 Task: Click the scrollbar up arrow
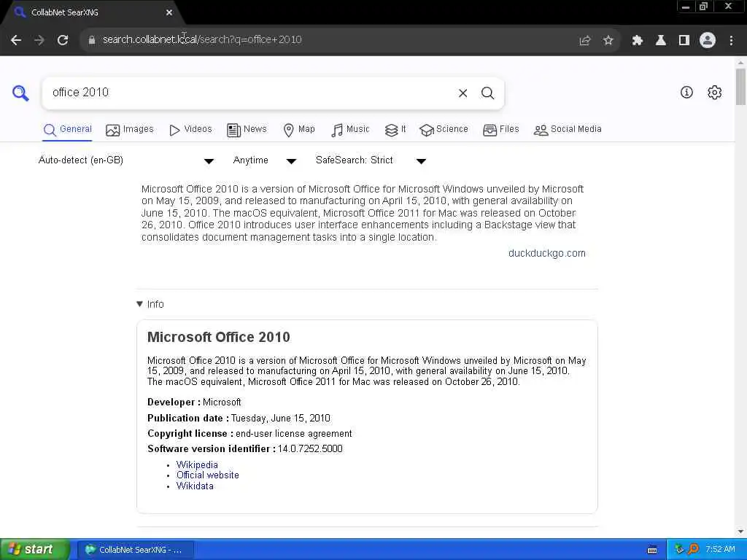point(740,63)
